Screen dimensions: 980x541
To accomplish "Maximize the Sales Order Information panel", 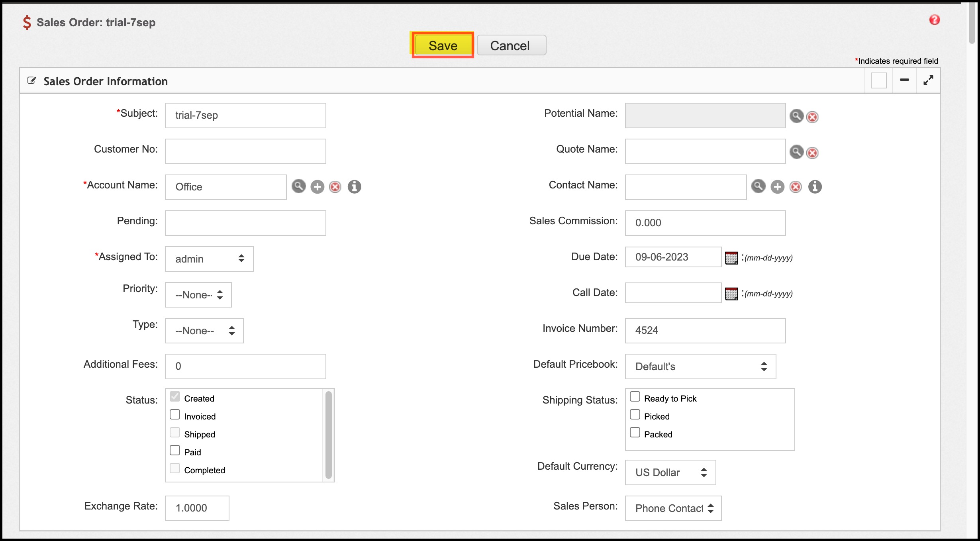I will [928, 80].
